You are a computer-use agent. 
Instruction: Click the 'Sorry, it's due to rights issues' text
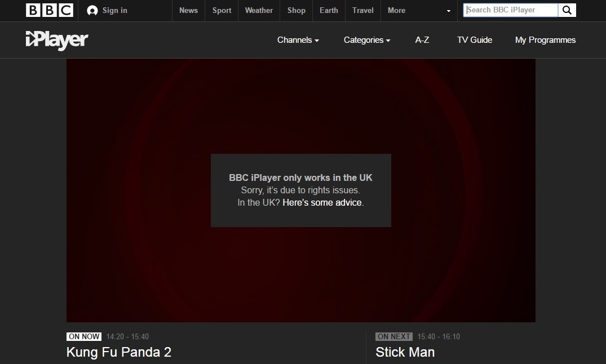pos(300,190)
